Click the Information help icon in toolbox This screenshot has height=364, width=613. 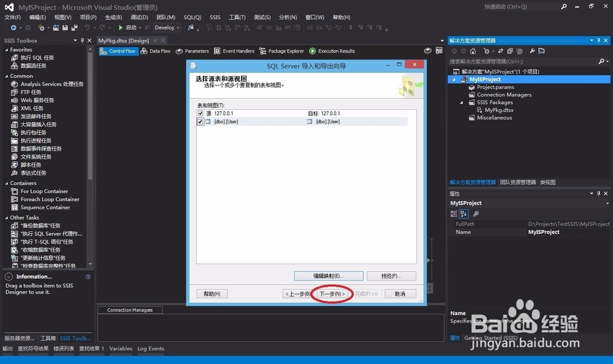88,277
